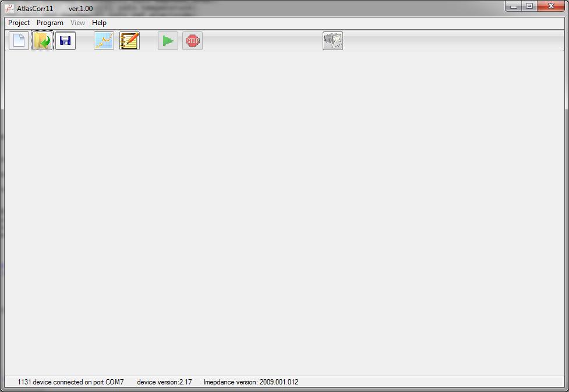The image size is (569, 392).
Task: Create a new project with blank page icon
Action: [19, 41]
